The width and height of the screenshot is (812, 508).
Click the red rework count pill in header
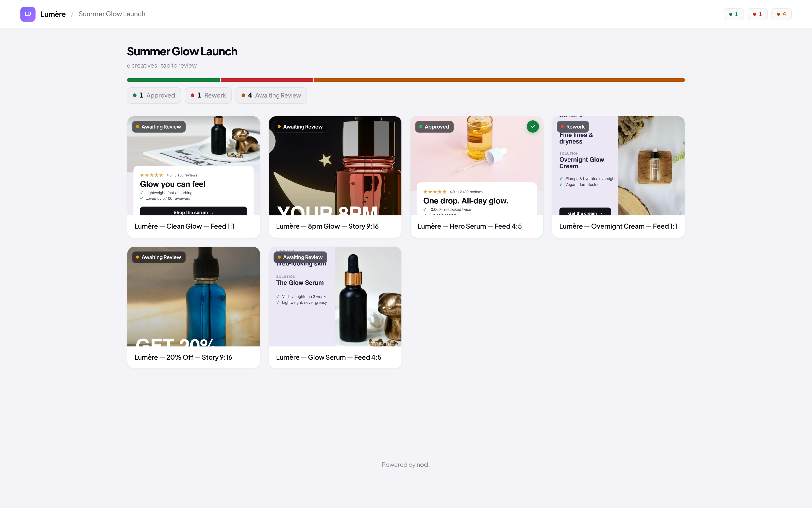(x=757, y=14)
